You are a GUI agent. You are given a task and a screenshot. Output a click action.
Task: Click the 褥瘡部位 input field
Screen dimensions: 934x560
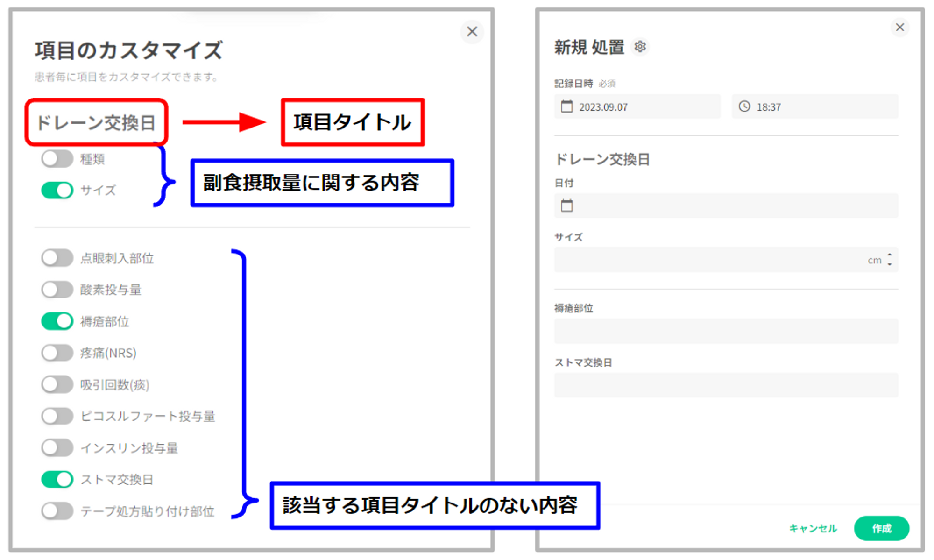[x=726, y=331]
